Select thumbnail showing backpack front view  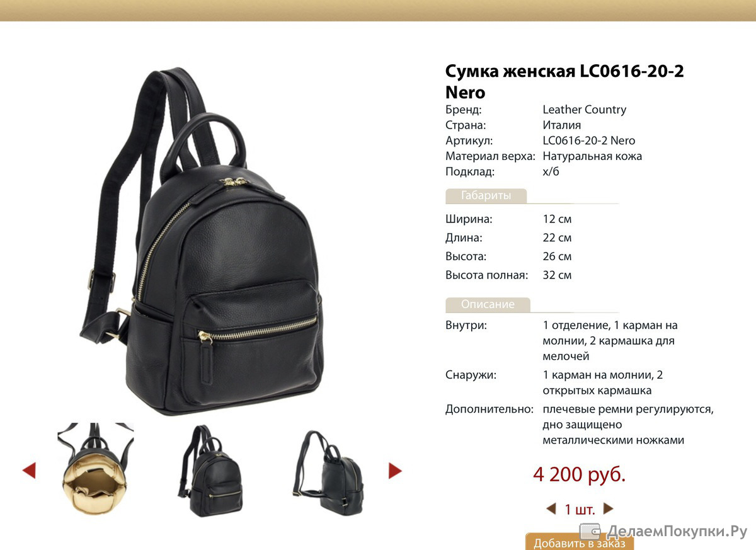210,471
